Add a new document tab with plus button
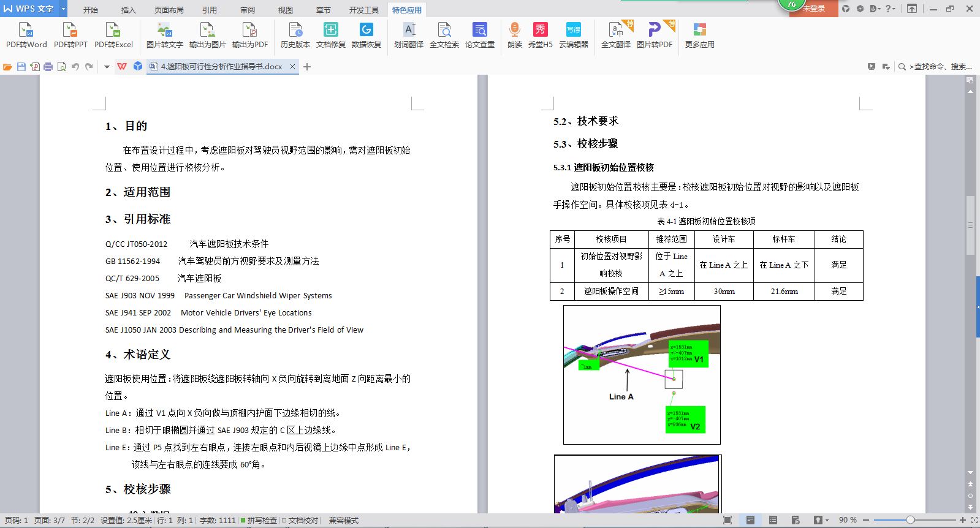This screenshot has width=980, height=528. pyautogui.click(x=307, y=67)
